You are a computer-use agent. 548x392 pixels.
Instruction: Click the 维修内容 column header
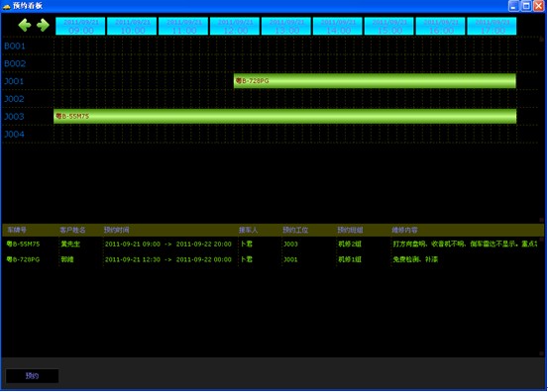click(404, 230)
